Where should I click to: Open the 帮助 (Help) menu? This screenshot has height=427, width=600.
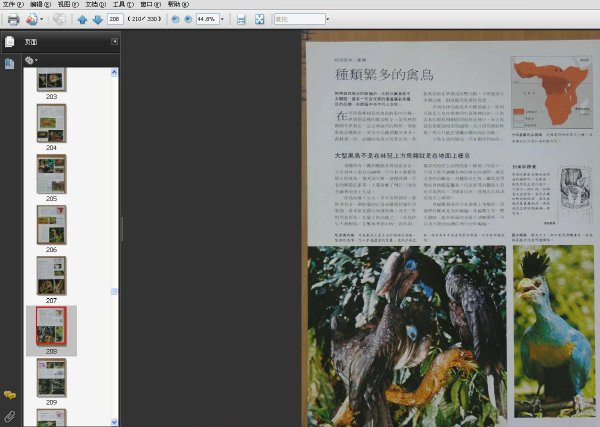click(178, 4)
